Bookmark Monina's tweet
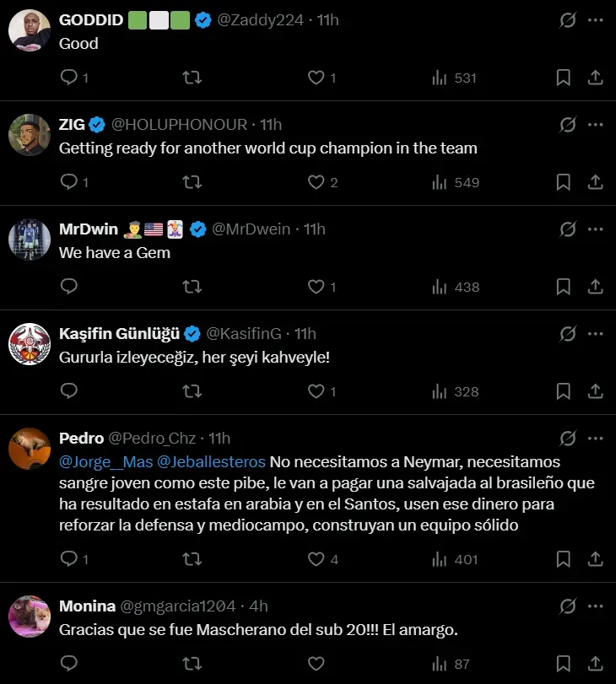Screen dimensions: 616x684 coord(563,664)
